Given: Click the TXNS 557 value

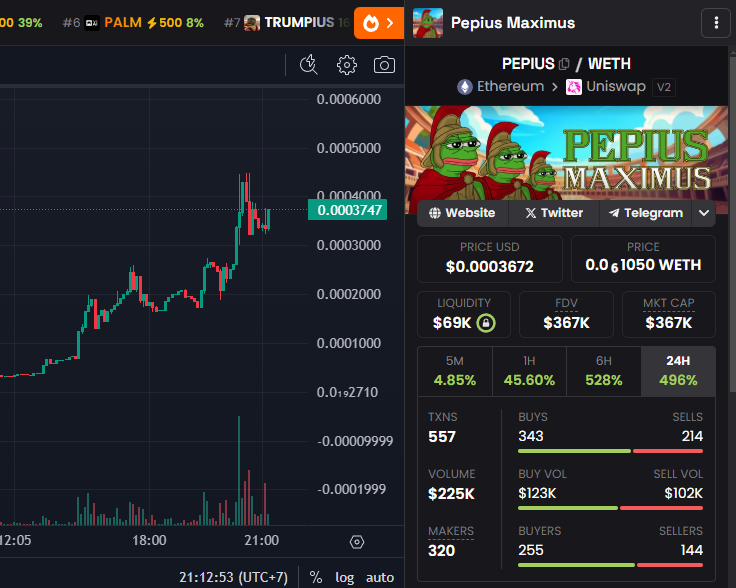Looking at the screenshot, I should 442,437.
